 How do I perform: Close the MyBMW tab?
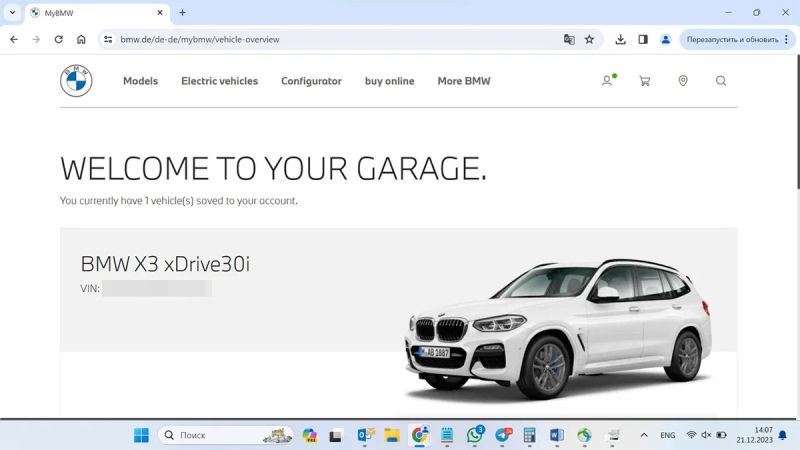[x=160, y=13]
